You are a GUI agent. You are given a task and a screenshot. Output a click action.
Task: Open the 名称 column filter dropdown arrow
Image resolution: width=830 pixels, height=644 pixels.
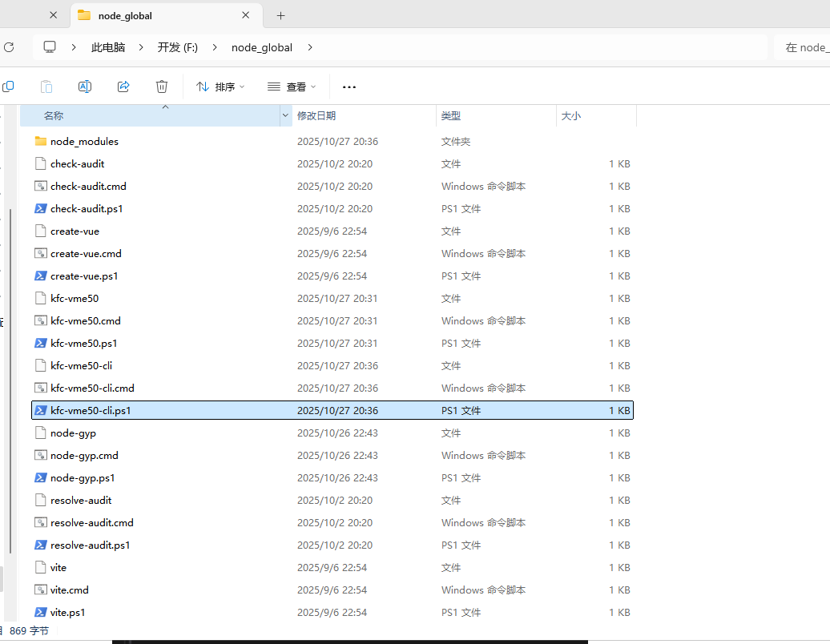[285, 115]
